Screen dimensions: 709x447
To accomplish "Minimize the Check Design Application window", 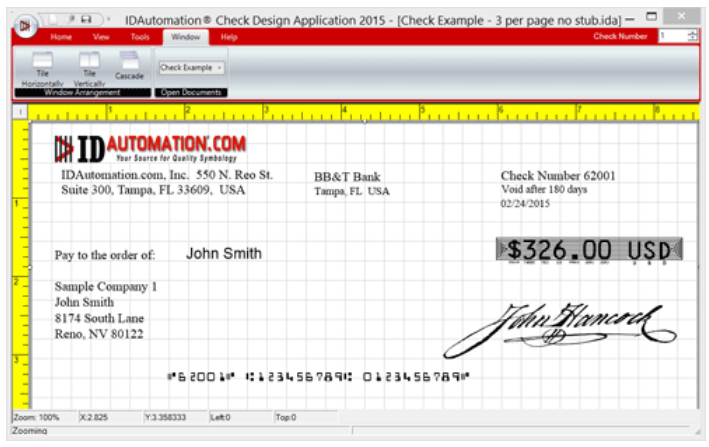I will [x=629, y=19].
